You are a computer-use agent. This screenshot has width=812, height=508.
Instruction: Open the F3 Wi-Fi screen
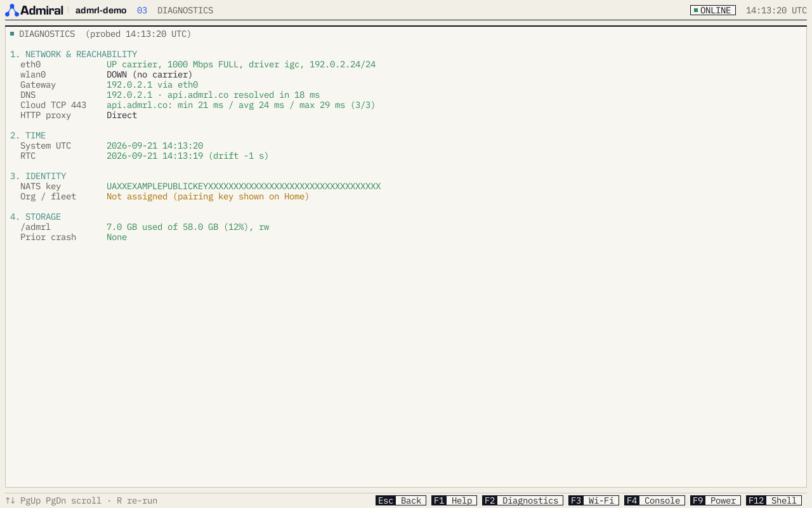point(594,500)
